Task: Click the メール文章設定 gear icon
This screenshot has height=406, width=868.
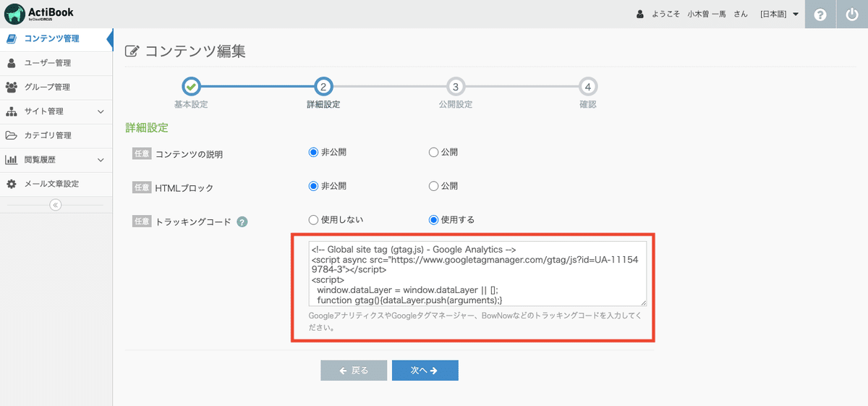Action: [x=12, y=184]
